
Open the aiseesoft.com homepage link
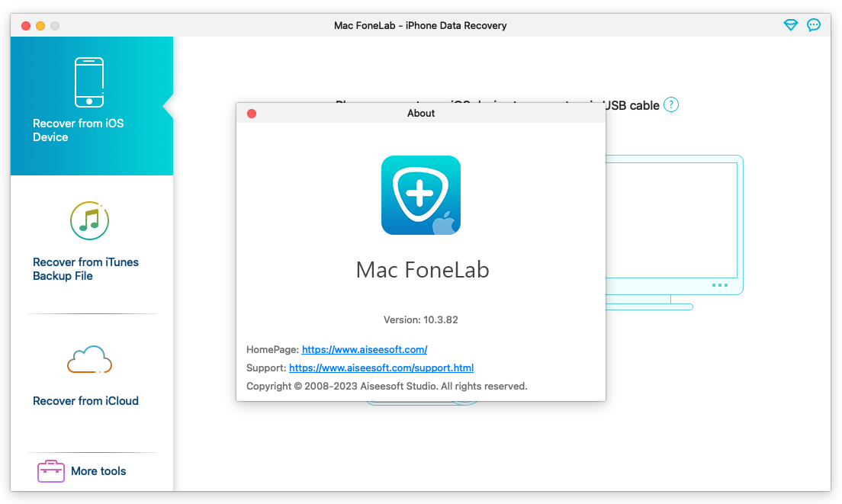coord(365,349)
